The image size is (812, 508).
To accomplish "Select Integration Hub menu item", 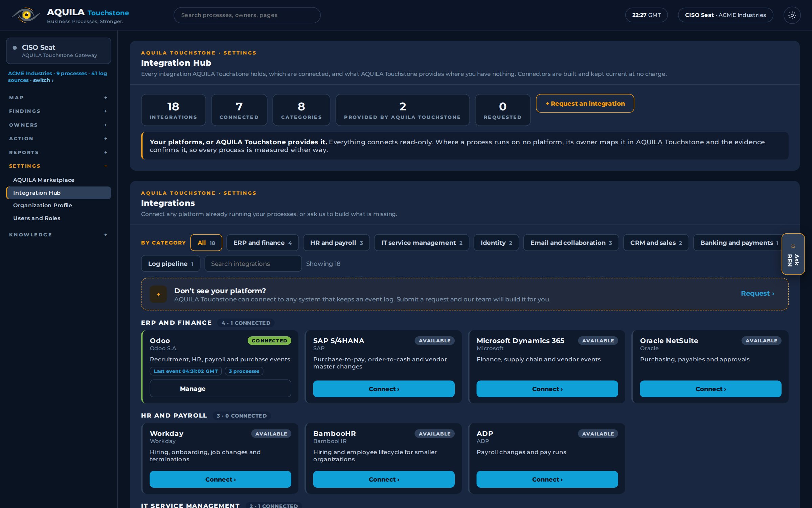I will (x=59, y=193).
